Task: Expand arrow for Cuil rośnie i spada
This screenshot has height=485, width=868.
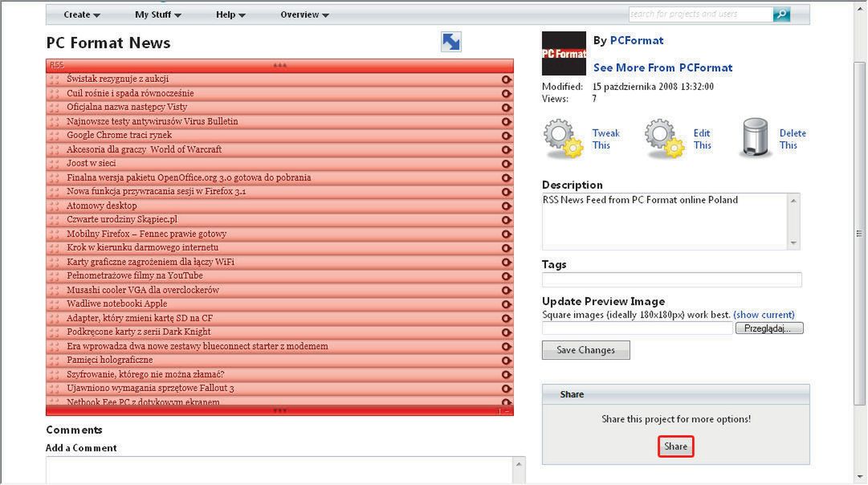Action: click(506, 94)
